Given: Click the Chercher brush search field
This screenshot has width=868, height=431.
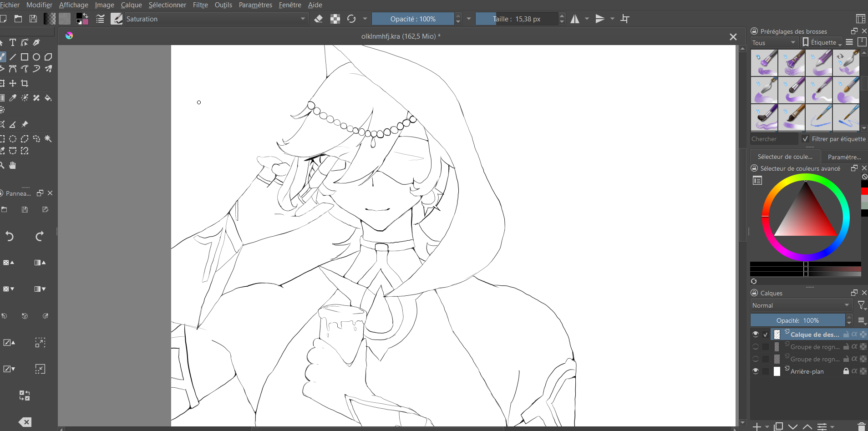Looking at the screenshot, I should pos(774,139).
